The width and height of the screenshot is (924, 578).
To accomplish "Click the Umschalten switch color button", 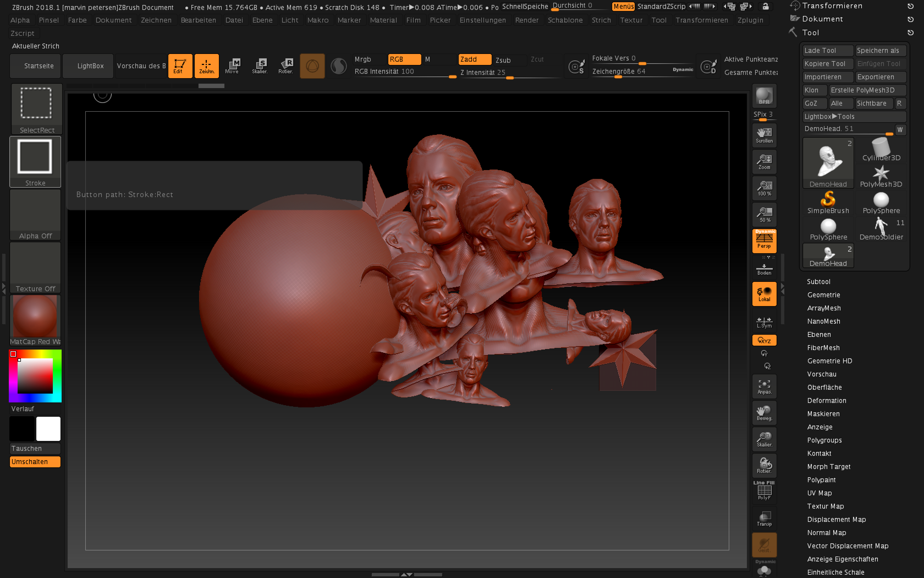I will pyautogui.click(x=35, y=461).
